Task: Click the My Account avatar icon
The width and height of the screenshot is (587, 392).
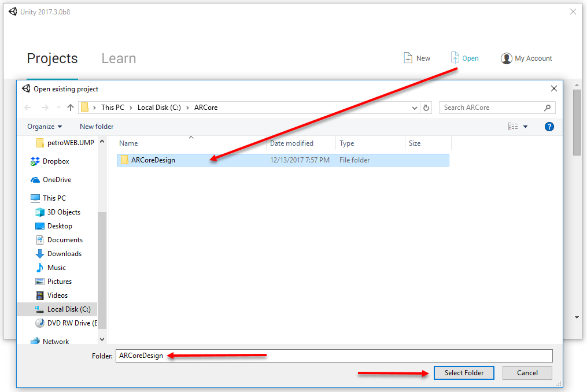Action: (x=506, y=58)
